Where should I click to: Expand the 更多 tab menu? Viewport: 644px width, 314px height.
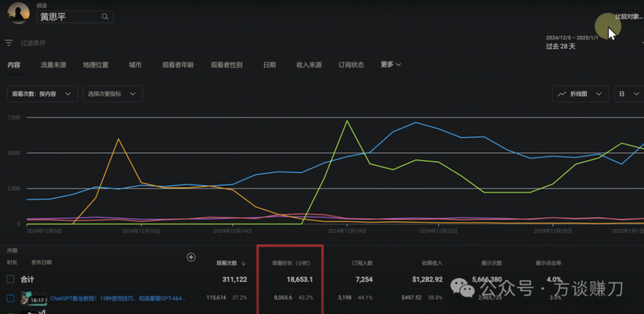coord(391,64)
